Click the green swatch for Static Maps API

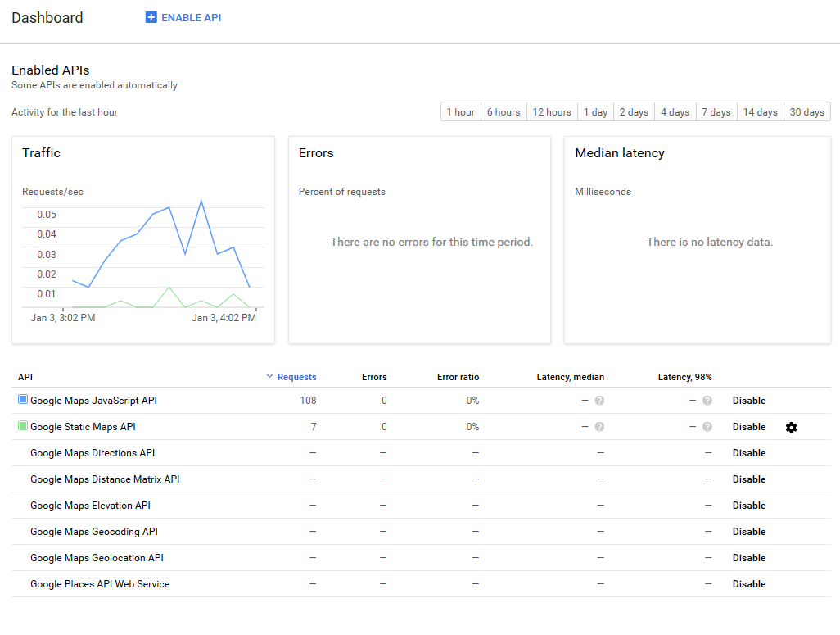pos(22,425)
